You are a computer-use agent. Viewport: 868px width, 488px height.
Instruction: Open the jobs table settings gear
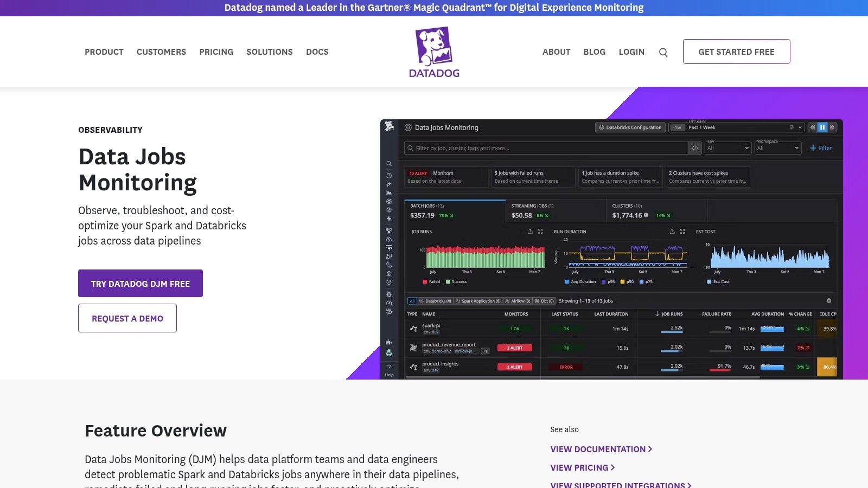828,300
